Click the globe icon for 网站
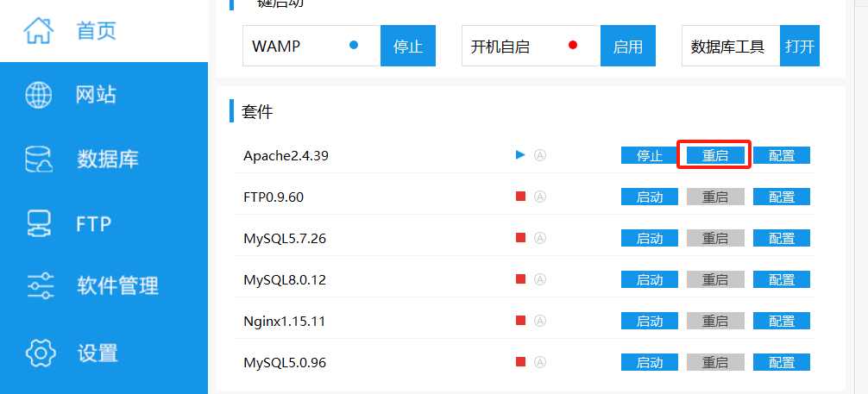Screen dimensions: 868x394 coord(39,95)
